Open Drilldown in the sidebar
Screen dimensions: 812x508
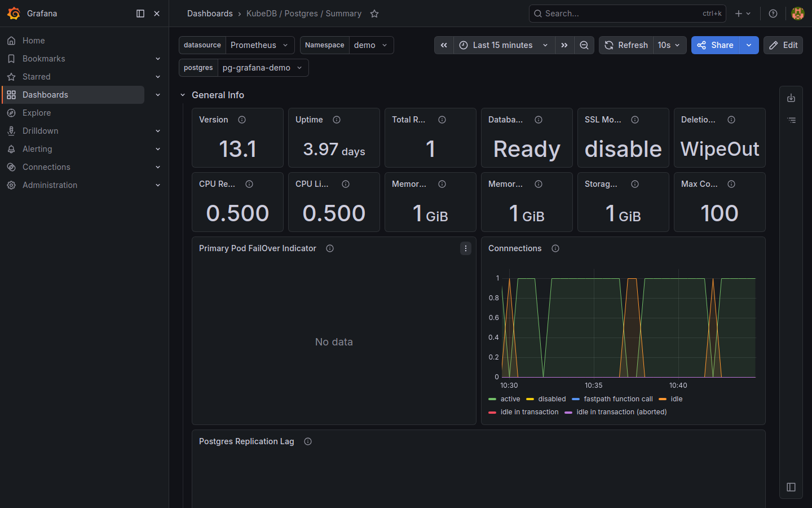coord(41,131)
